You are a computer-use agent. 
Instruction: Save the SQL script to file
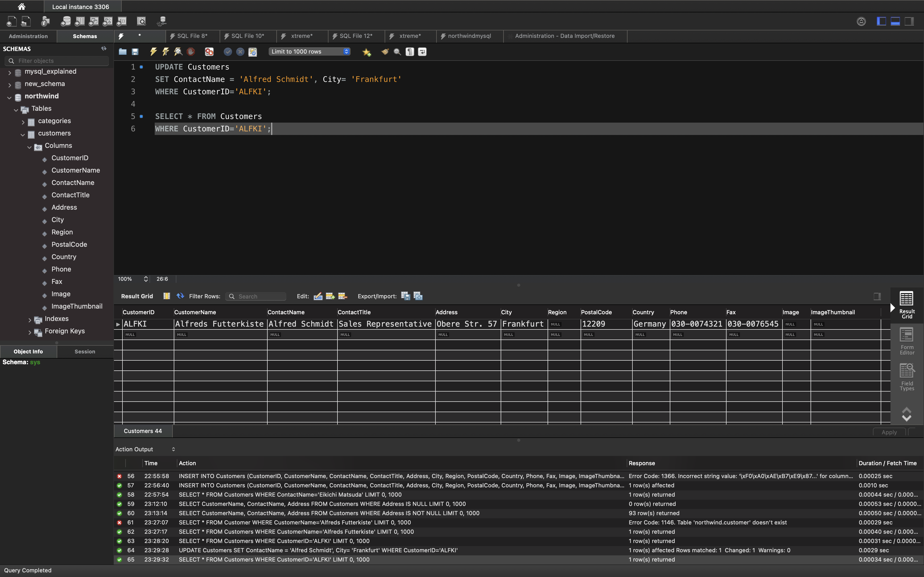135,52
